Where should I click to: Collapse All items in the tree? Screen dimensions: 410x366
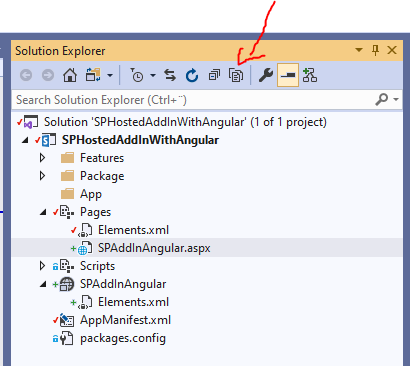[x=214, y=75]
